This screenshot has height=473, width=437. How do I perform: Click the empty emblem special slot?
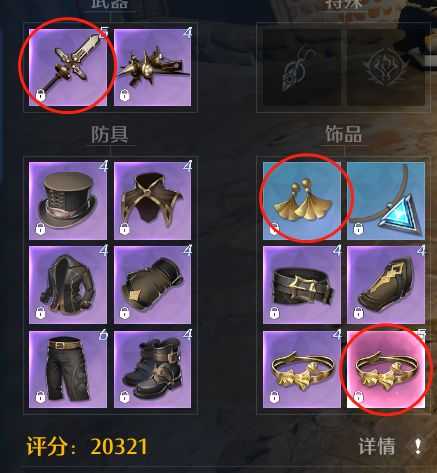[386, 67]
